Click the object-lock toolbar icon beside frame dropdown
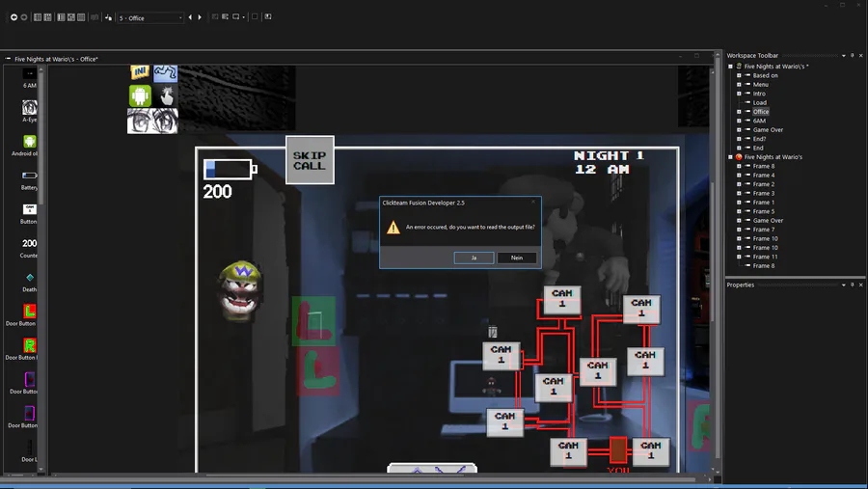 [x=108, y=17]
